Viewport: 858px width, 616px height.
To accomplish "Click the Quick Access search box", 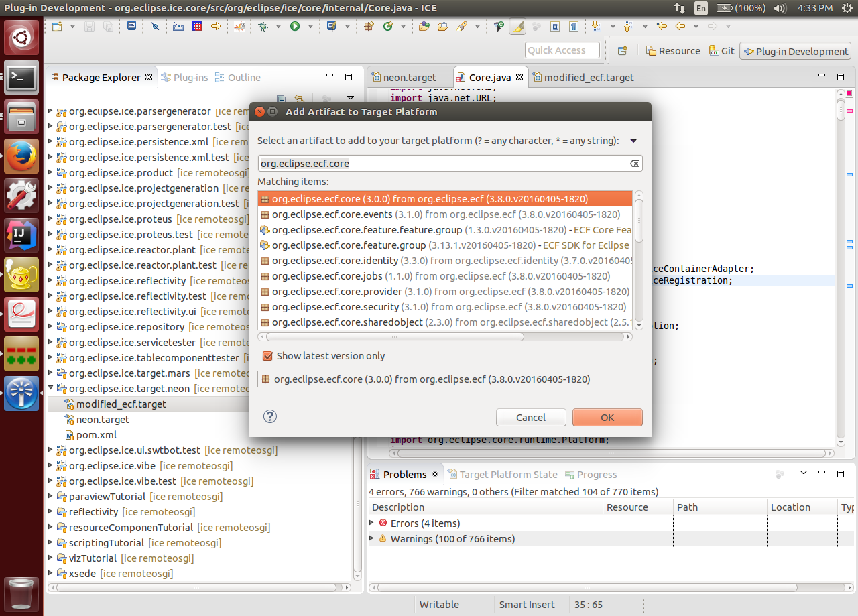I will point(562,50).
